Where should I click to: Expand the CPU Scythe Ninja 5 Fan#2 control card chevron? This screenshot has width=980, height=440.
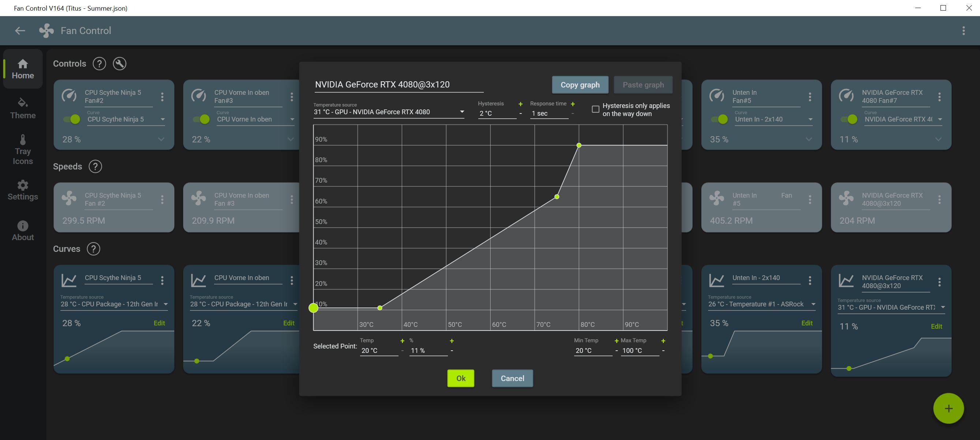tap(161, 139)
